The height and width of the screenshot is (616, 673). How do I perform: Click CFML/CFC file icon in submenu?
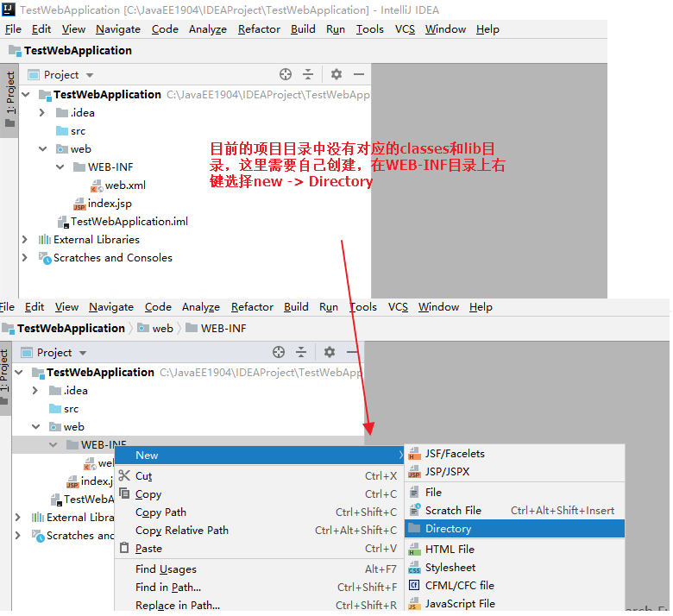pyautogui.click(x=415, y=585)
